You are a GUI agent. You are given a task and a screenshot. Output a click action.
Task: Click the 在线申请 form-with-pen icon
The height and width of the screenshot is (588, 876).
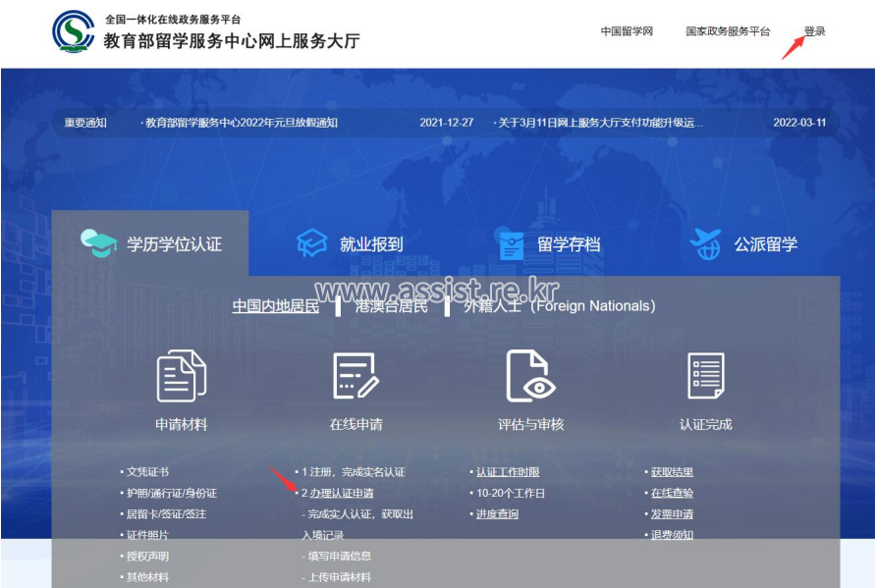[x=356, y=376]
